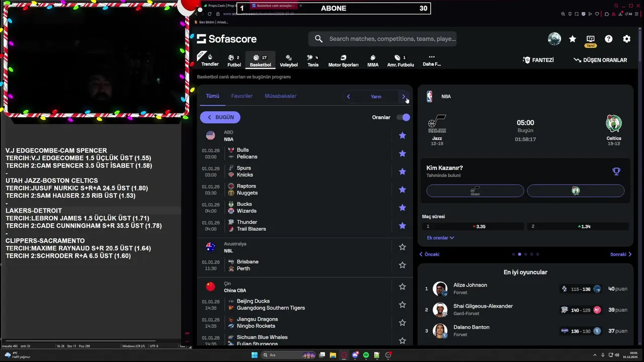Open the TV schedule icon
Viewport: 644px width, 362px height.
pyautogui.click(x=591, y=39)
